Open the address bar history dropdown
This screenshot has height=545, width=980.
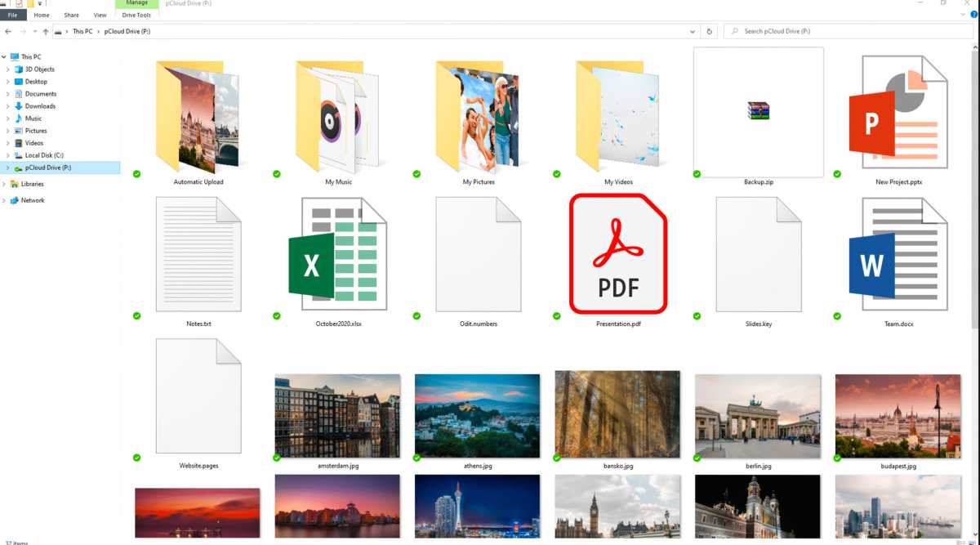coord(693,31)
